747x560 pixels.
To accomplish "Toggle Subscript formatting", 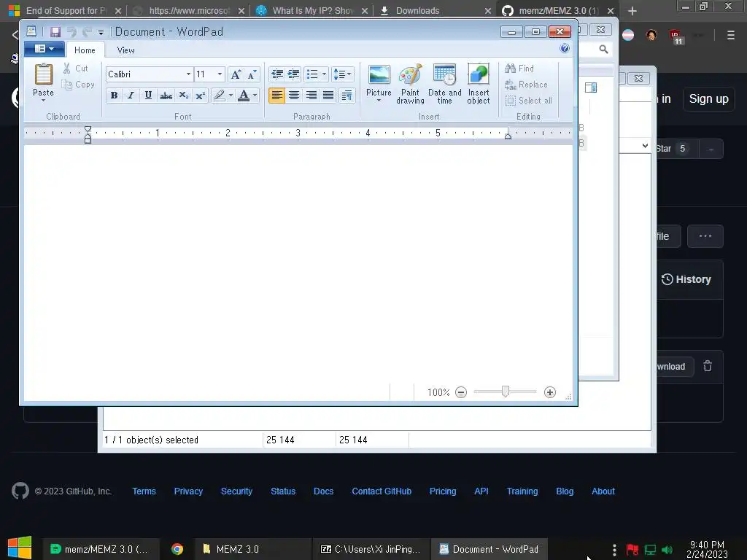I will [183, 96].
